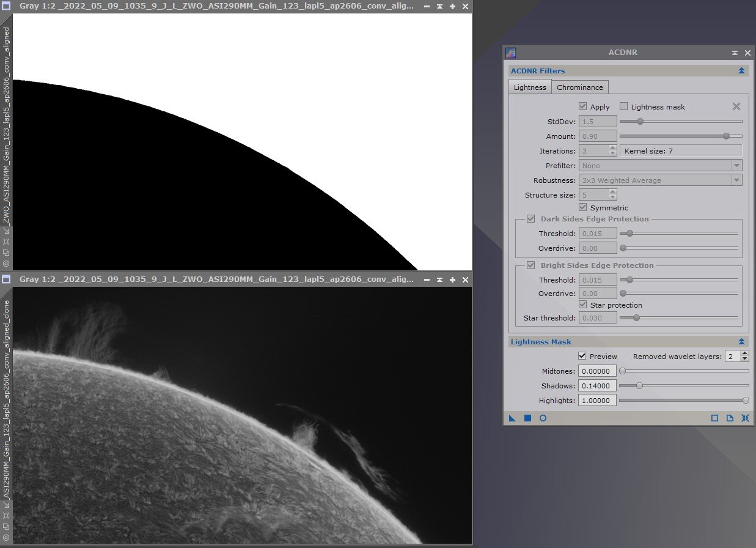Collapse the Lightness Mask section
Image resolution: width=756 pixels, height=548 pixels.
(x=741, y=342)
